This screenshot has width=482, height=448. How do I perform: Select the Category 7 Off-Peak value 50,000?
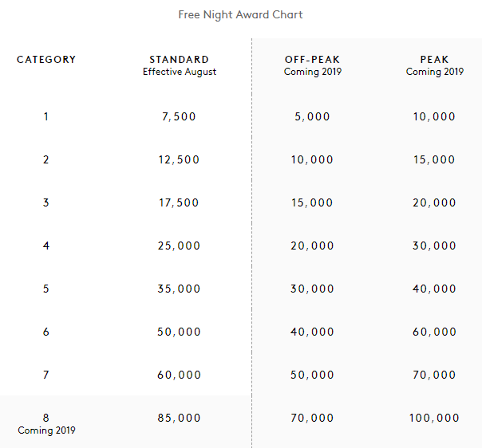[312, 375]
